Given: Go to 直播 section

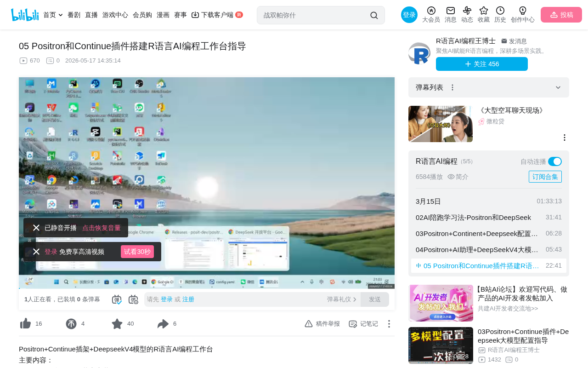Looking at the screenshot, I should (x=91, y=15).
